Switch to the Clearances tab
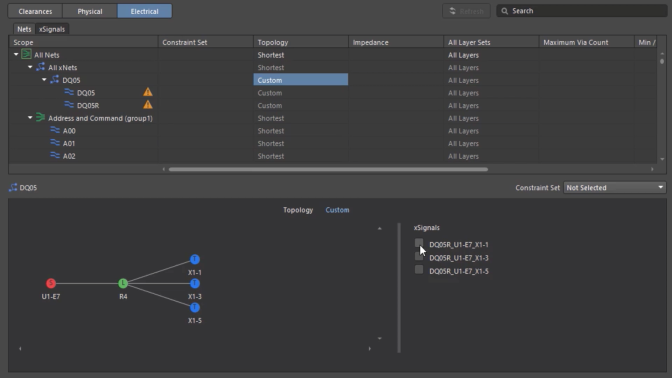This screenshot has width=672, height=378. click(35, 11)
